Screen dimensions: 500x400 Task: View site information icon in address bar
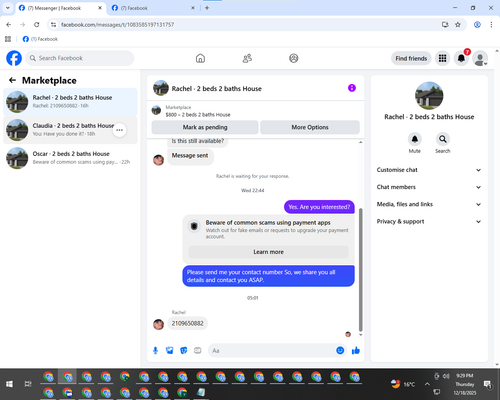point(53,24)
